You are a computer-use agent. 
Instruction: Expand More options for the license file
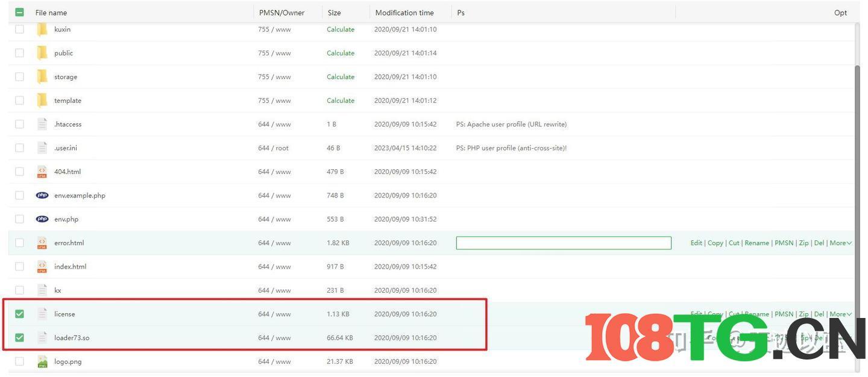(839, 313)
